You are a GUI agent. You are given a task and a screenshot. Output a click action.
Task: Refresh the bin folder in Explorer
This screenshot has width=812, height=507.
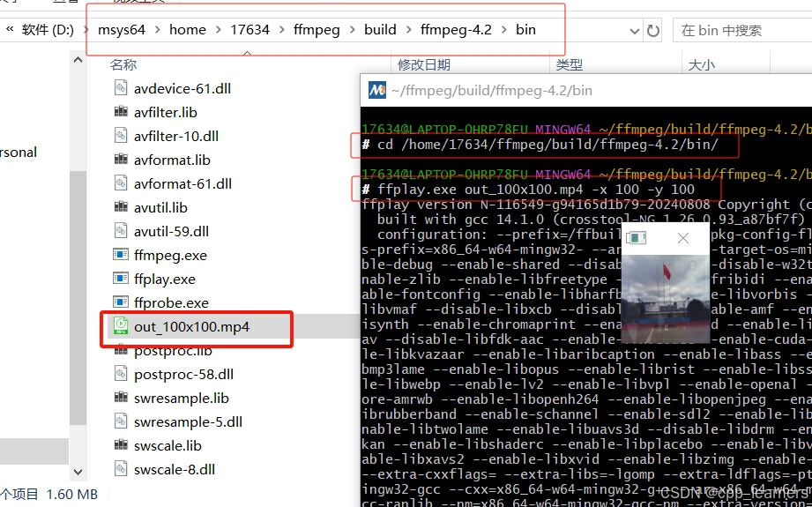pos(653,31)
